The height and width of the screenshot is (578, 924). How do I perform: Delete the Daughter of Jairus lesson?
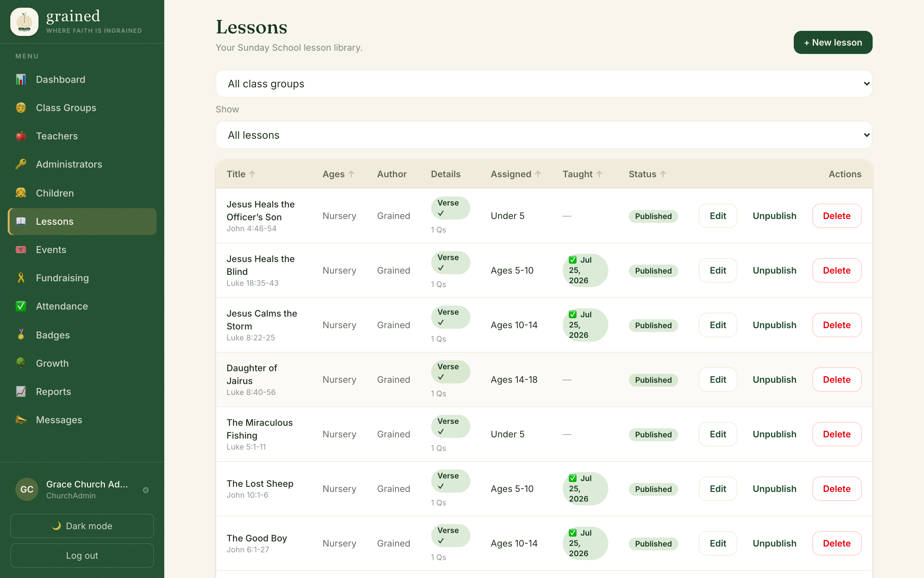(836, 380)
